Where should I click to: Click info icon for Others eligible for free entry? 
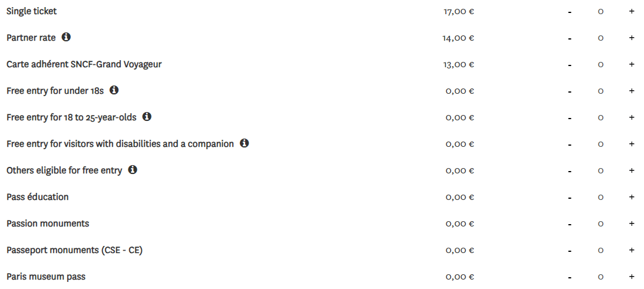[132, 169]
